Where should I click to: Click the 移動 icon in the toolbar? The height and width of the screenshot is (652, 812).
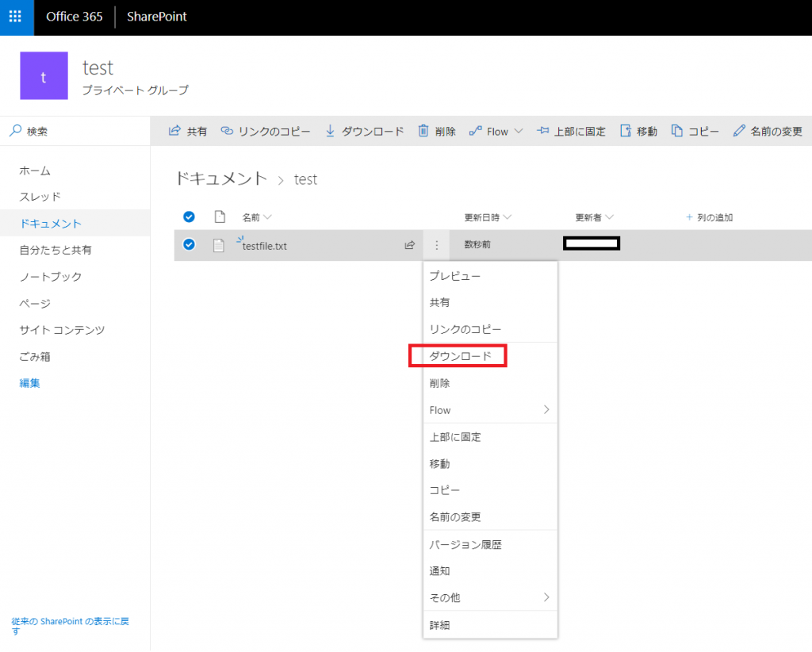click(x=626, y=131)
